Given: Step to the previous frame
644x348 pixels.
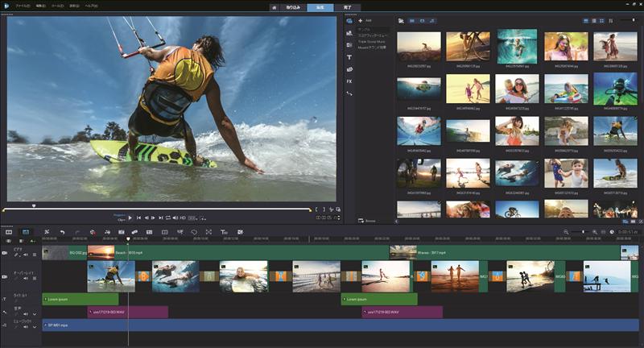Looking at the screenshot, I should (147, 217).
